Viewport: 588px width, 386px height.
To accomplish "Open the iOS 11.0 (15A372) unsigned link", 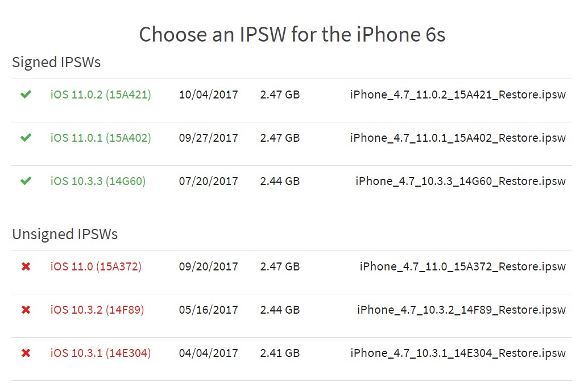I will (97, 266).
